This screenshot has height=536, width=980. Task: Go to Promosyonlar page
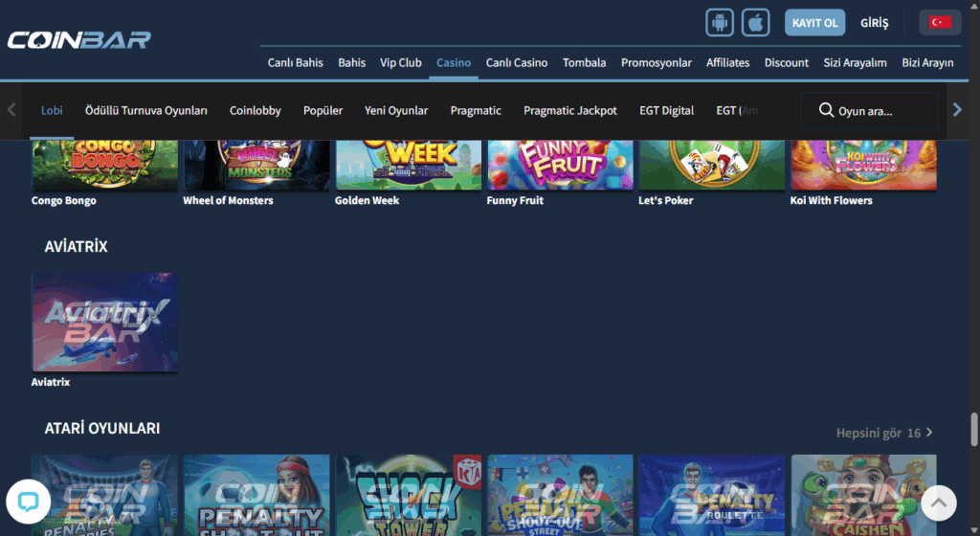pyautogui.click(x=657, y=62)
